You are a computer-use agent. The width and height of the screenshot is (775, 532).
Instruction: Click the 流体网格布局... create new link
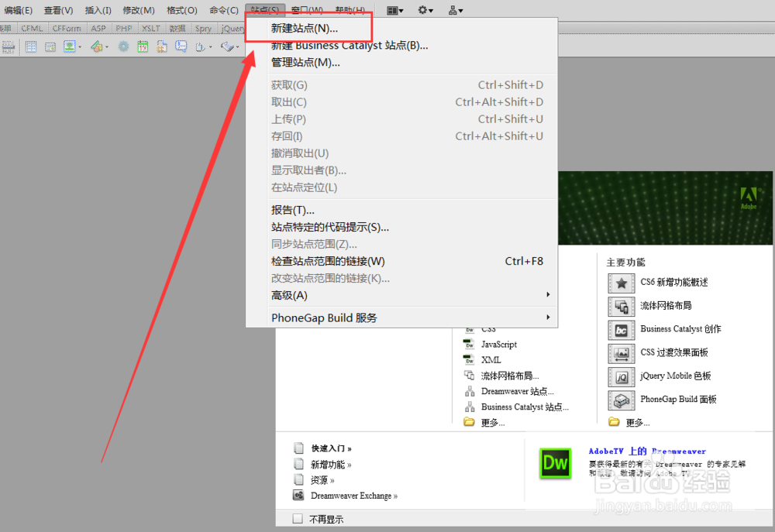point(510,376)
